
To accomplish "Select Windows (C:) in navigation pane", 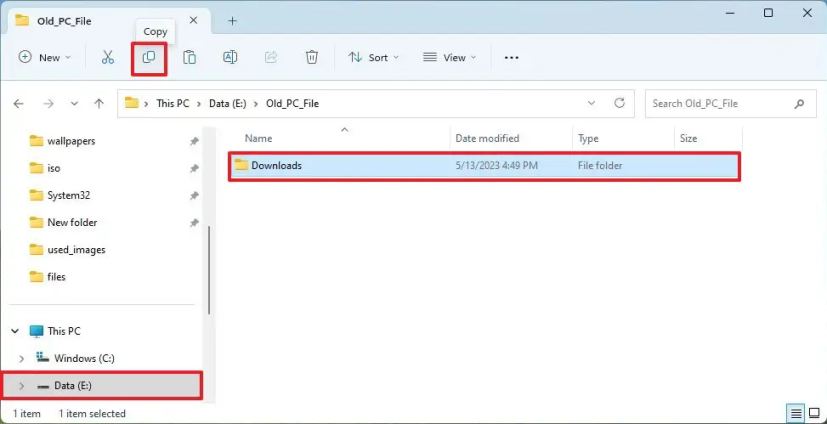I will point(84,359).
